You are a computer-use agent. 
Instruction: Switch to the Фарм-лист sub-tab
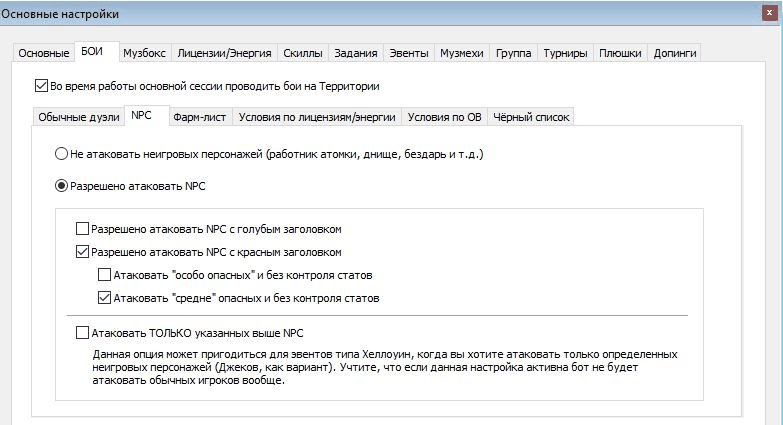point(199,117)
